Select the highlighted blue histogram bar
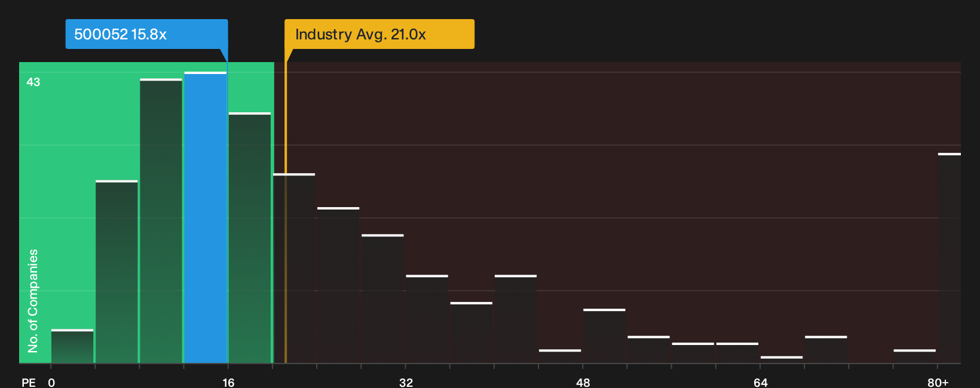 click(206, 218)
